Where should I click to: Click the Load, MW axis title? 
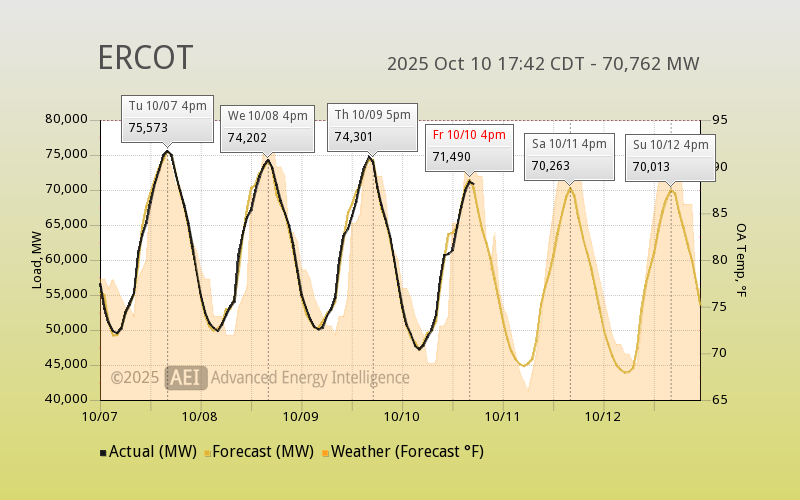[x=37, y=260]
